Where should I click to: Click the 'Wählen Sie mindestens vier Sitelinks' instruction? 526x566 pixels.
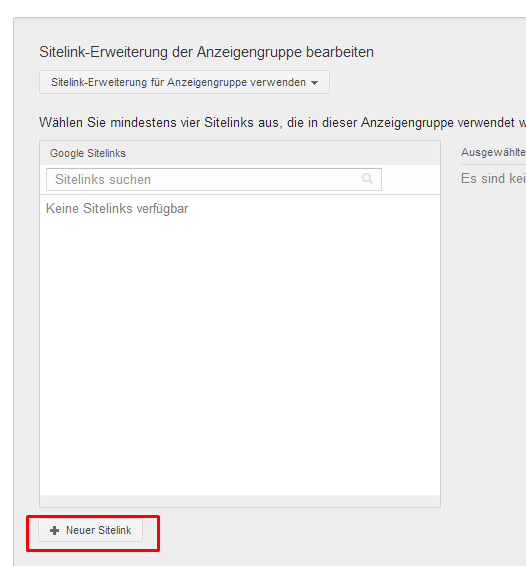pos(282,122)
